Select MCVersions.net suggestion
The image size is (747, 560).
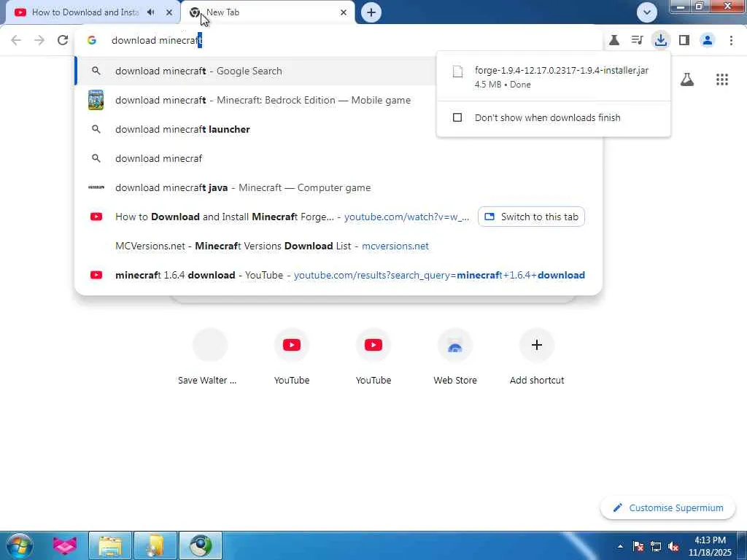tap(338, 246)
